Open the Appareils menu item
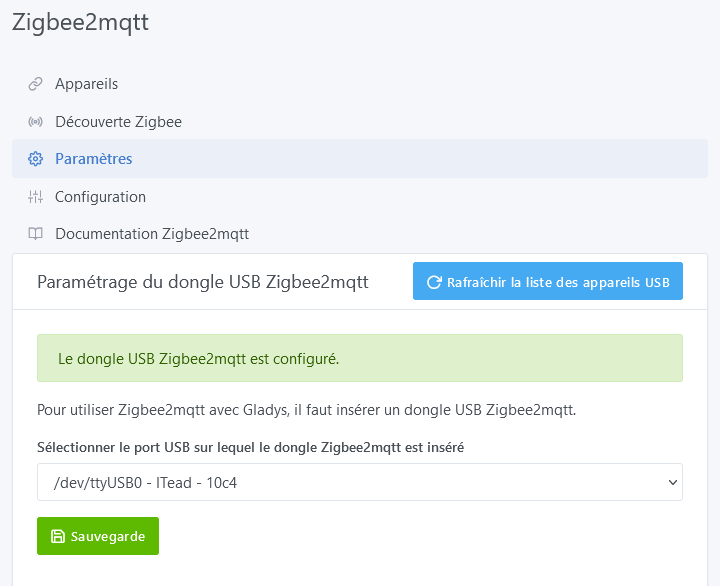The width and height of the screenshot is (720, 586). (360, 84)
